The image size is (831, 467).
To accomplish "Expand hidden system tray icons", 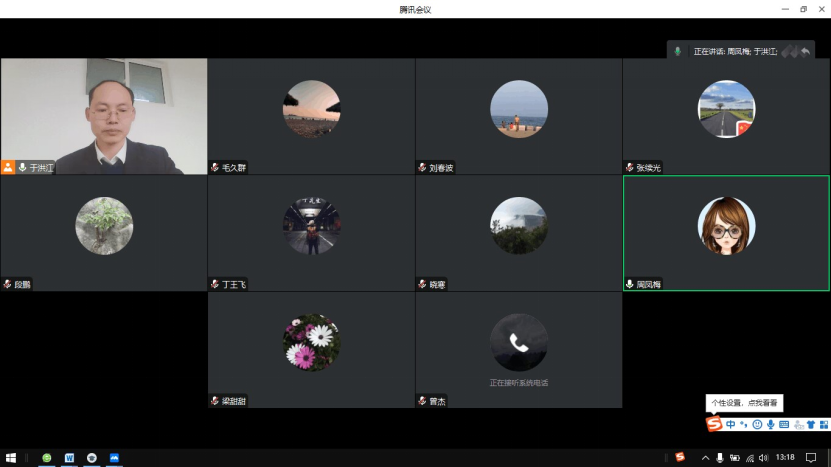I will click(x=705, y=457).
